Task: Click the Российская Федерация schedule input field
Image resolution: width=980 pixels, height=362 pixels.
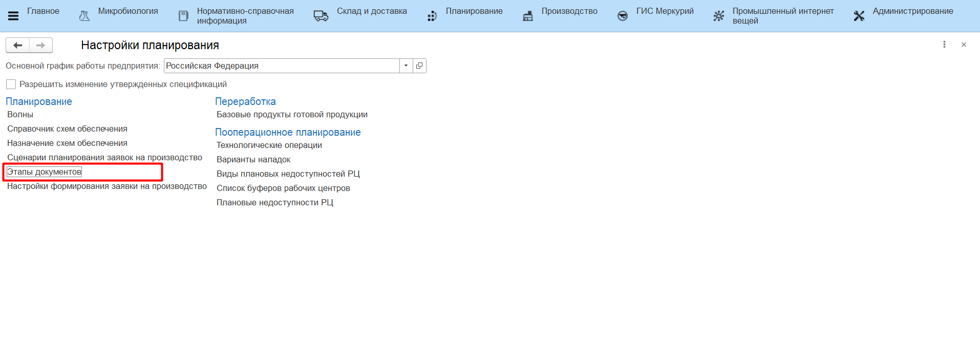Action: point(281,66)
